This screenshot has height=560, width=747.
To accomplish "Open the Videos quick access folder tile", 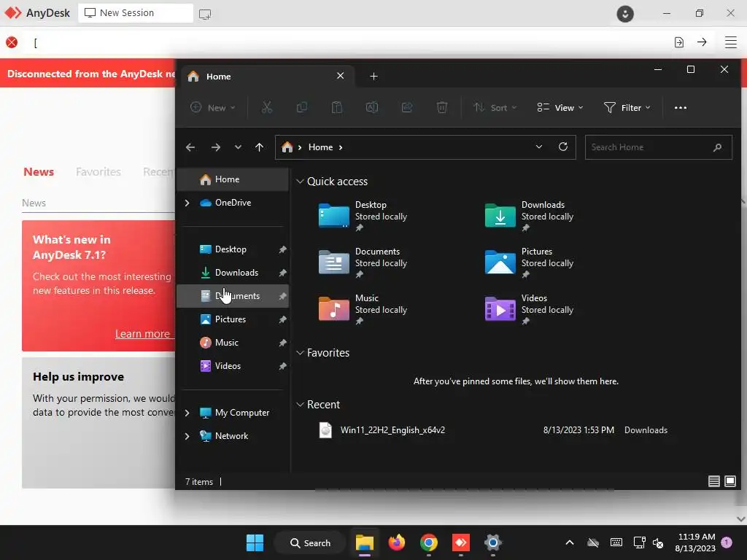I will coord(529,309).
